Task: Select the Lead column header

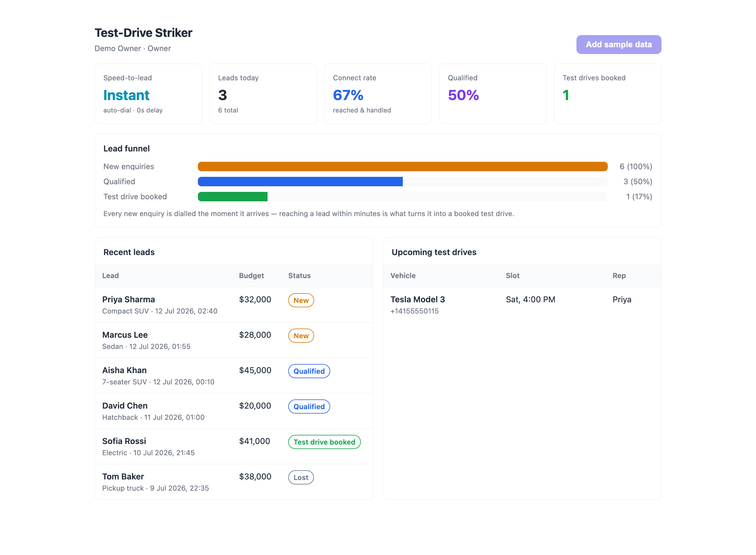Action: 110,275
